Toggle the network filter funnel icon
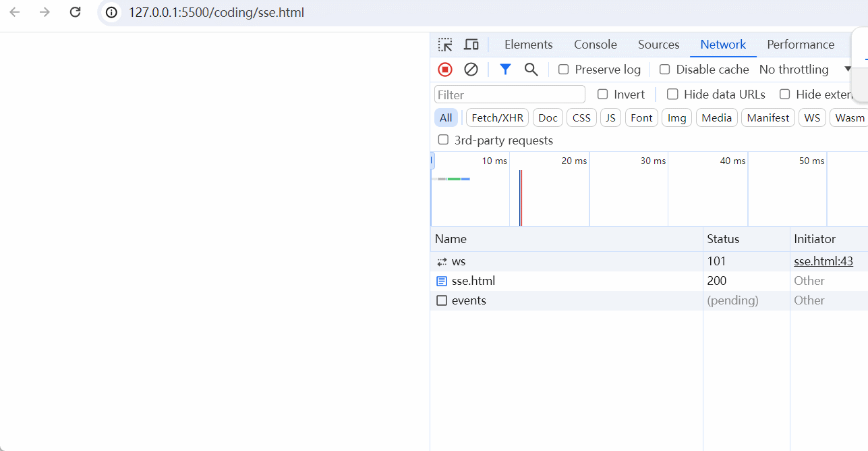The width and height of the screenshot is (868, 451). [x=505, y=70]
